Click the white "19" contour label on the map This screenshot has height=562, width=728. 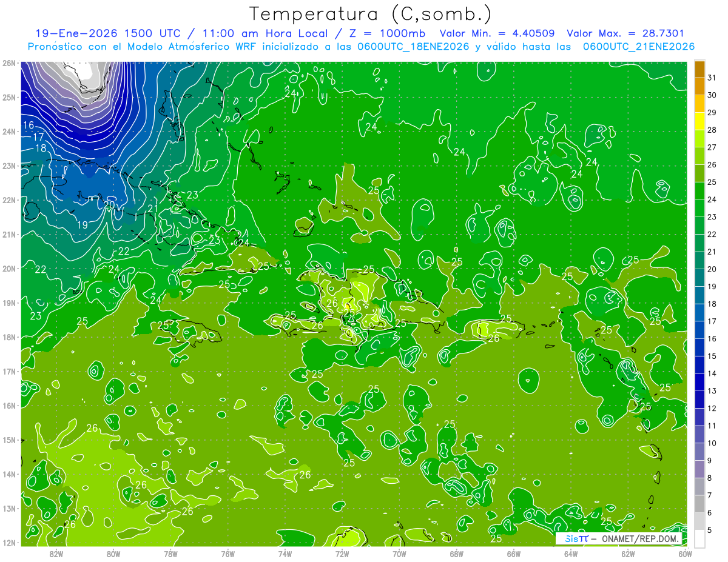pyautogui.click(x=83, y=225)
